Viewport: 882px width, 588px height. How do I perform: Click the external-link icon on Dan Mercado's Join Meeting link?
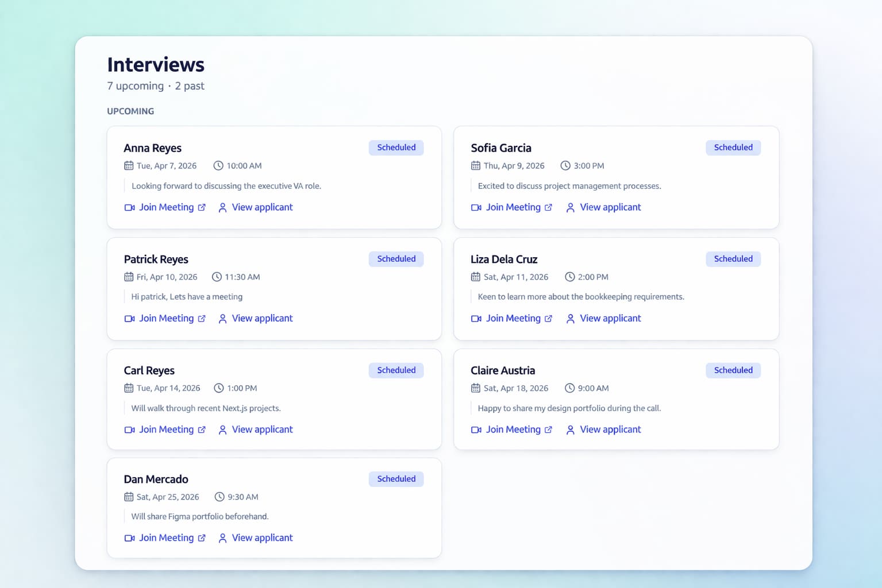[202, 538]
